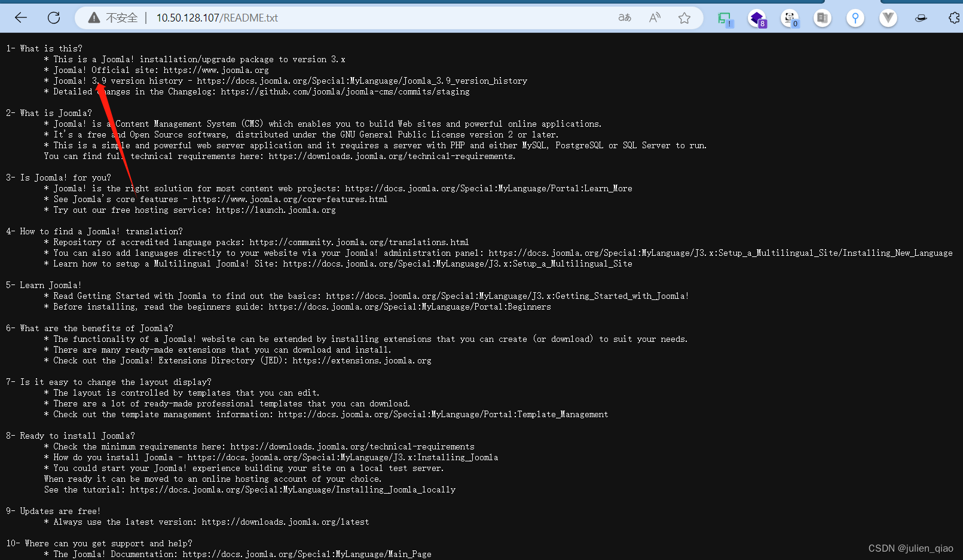Click the https://extensions.joomla.org URL text
This screenshot has width=963, height=560.
click(x=362, y=360)
